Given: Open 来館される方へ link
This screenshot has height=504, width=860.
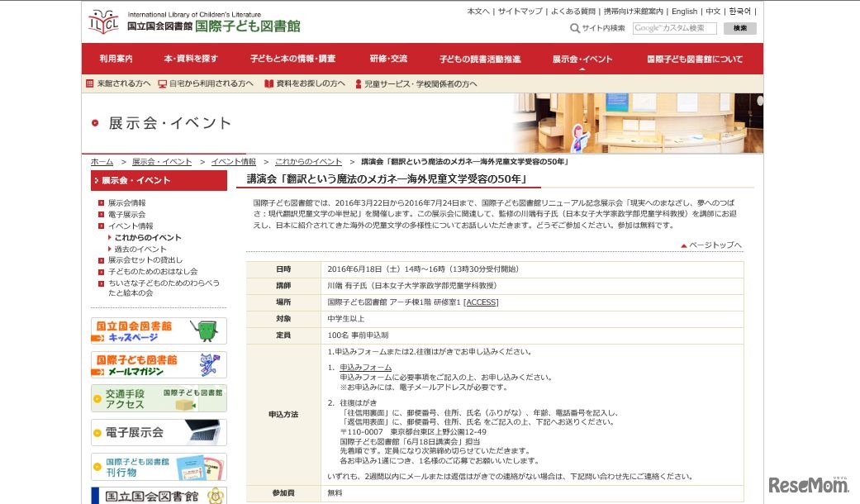Looking at the screenshot, I should point(123,83).
